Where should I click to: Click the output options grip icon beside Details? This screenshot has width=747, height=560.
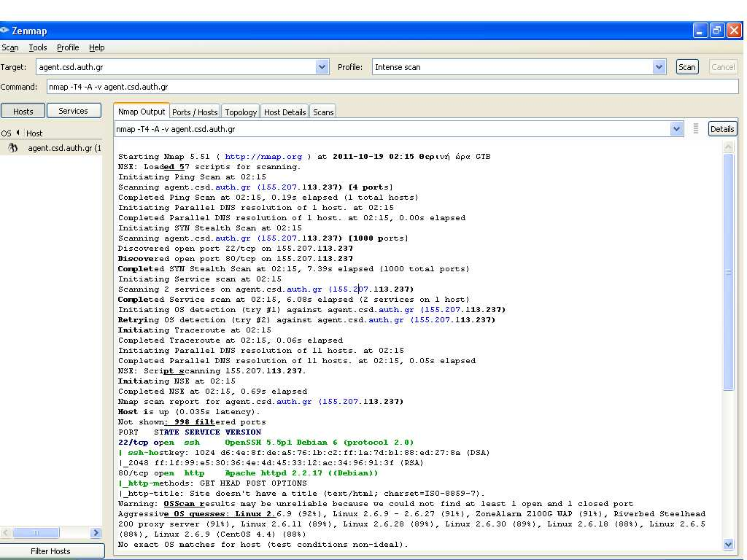(695, 128)
